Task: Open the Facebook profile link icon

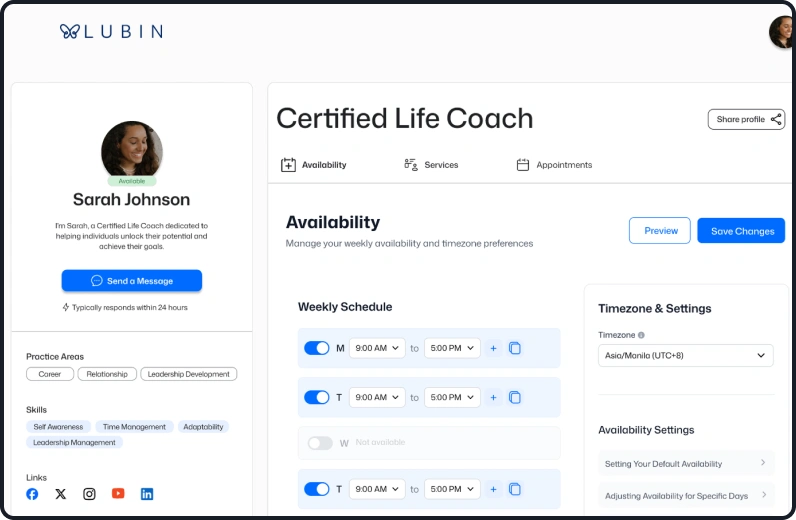Action: [32, 494]
